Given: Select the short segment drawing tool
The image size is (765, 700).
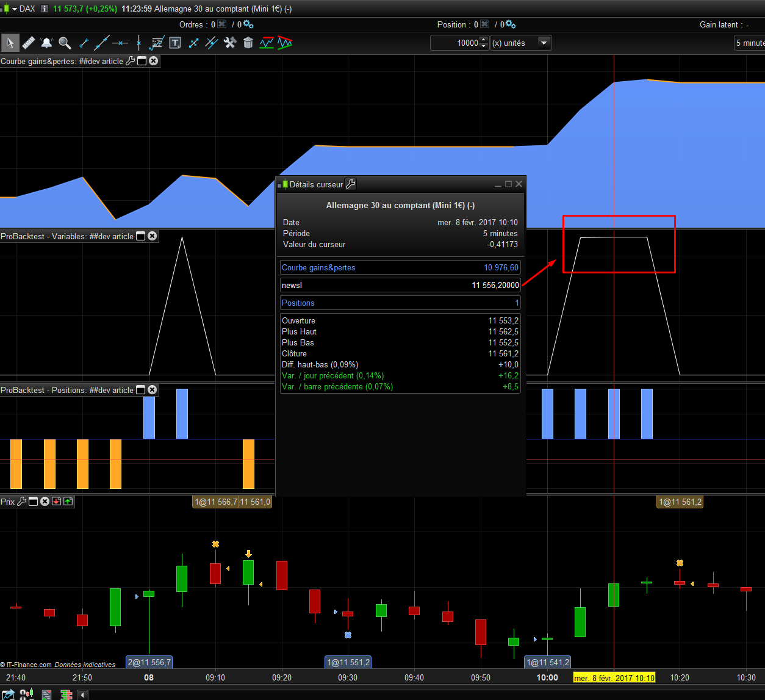Looking at the screenshot, I should click(84, 43).
